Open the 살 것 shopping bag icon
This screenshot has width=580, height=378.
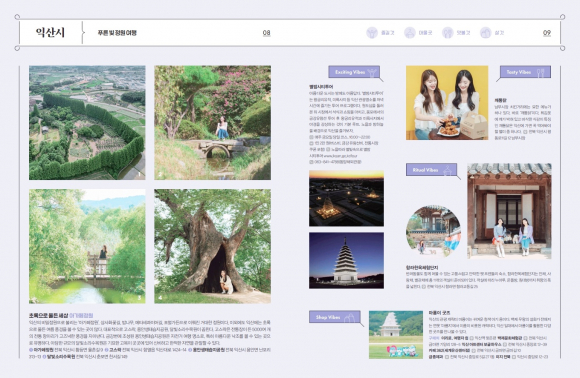(485, 33)
